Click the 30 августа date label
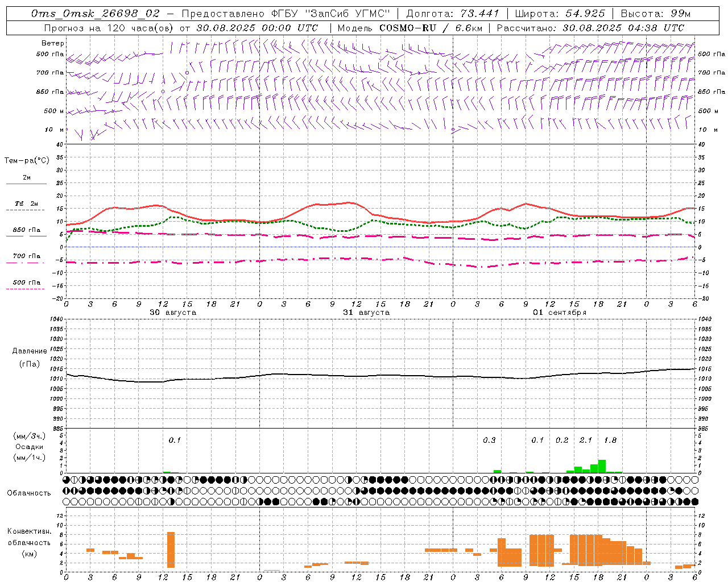The height and width of the screenshot is (582, 728). click(x=173, y=313)
